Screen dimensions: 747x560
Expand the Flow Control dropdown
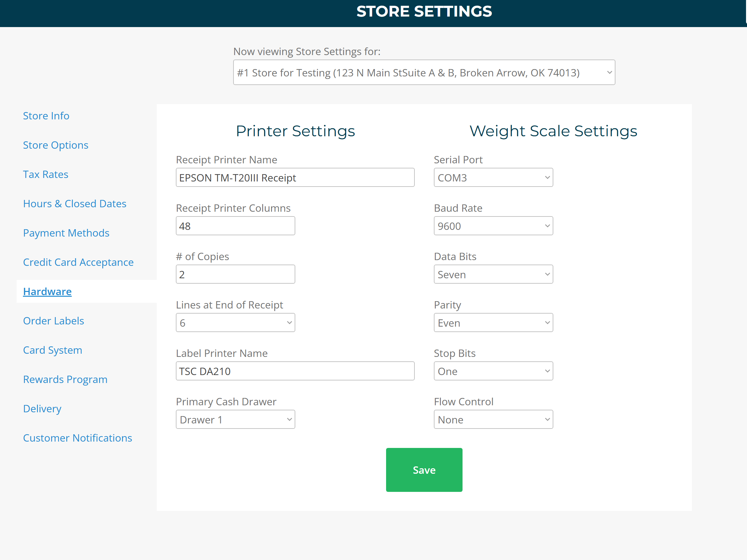[493, 420]
